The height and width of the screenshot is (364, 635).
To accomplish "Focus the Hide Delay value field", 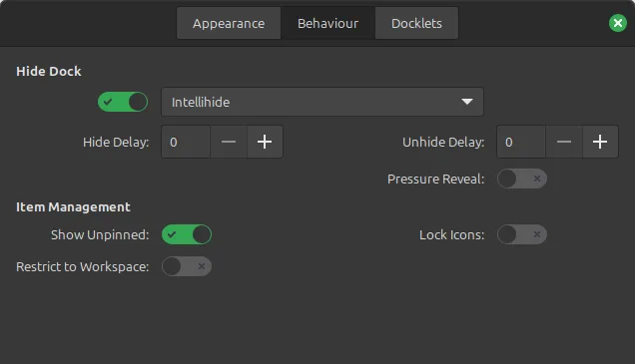I will pyautogui.click(x=186, y=142).
